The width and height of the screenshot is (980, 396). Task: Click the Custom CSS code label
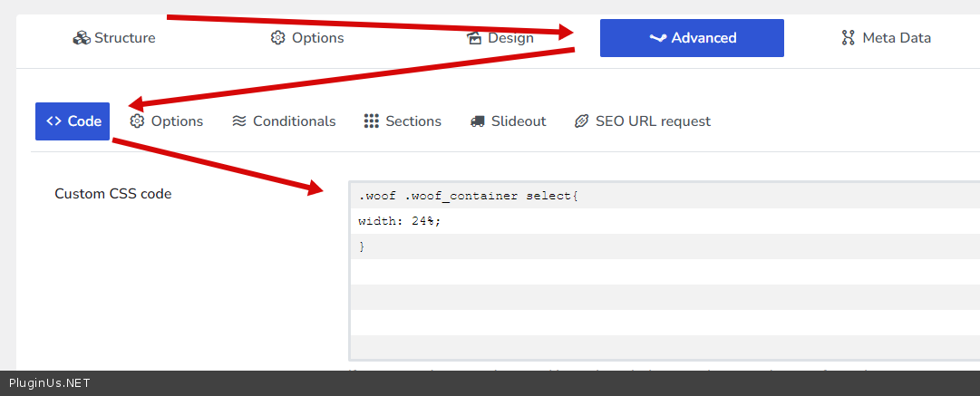(112, 193)
